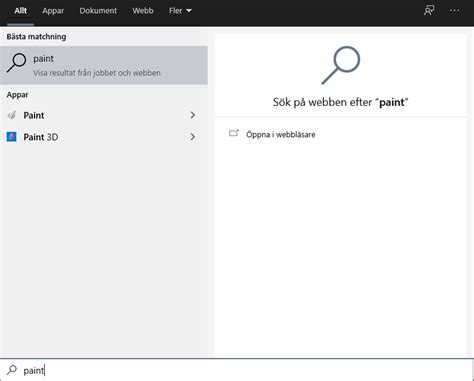Click the Paint 3D app icon
Image resolution: width=474 pixels, height=381 pixels.
pos(12,137)
